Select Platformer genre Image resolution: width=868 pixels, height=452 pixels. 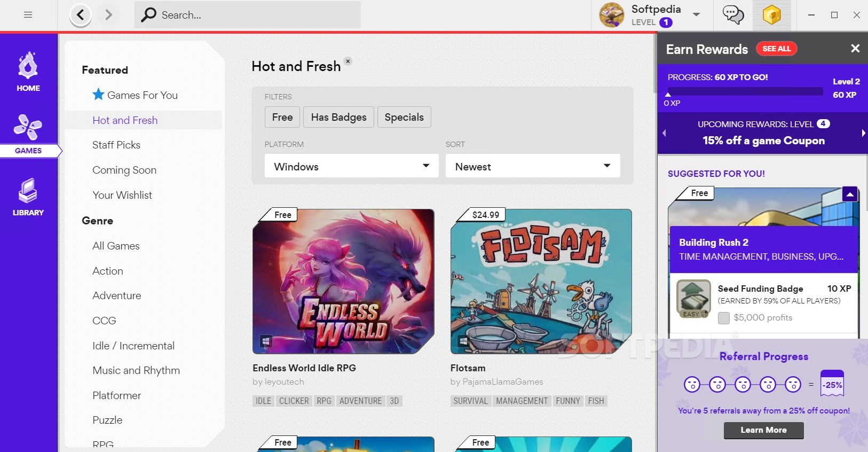[117, 395]
